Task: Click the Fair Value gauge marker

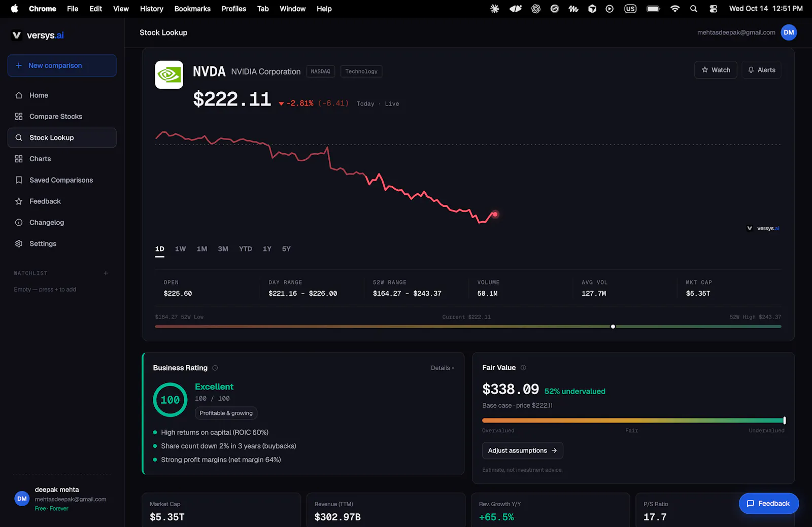Action: [785, 420]
